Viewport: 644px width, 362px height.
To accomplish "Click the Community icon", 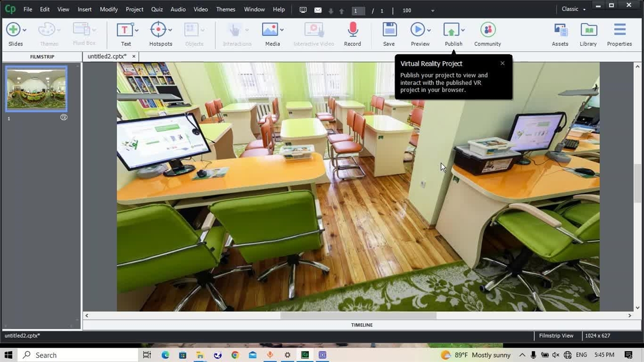I will (x=487, y=30).
